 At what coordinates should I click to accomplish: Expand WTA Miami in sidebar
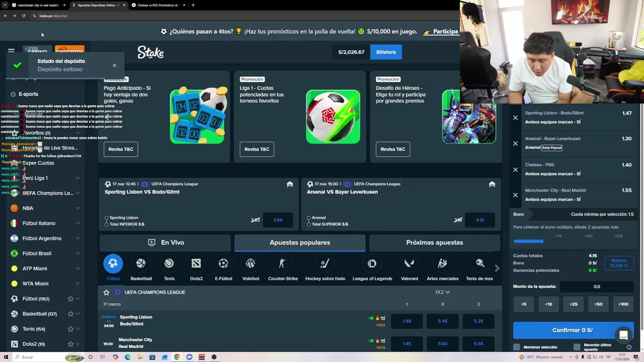[x=77, y=284]
